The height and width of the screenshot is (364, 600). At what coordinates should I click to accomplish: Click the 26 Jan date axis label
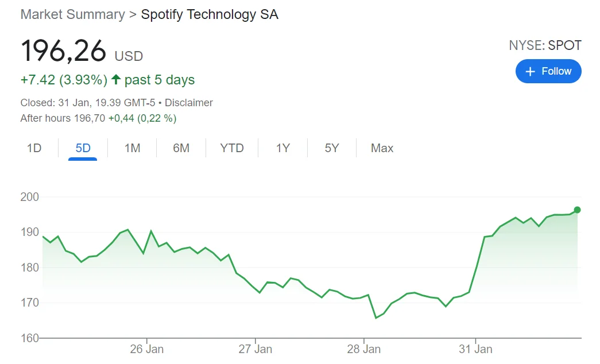(147, 348)
